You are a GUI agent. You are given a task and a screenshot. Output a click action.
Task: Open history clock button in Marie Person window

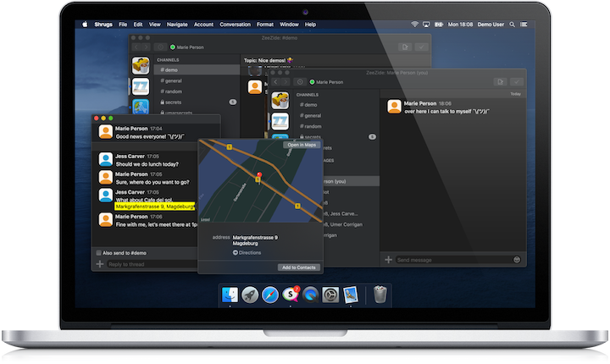point(300,82)
